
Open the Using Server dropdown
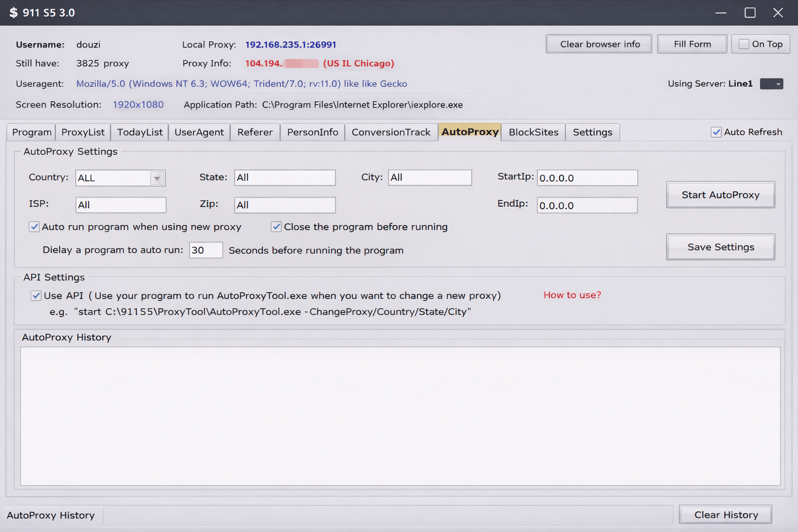(772, 84)
